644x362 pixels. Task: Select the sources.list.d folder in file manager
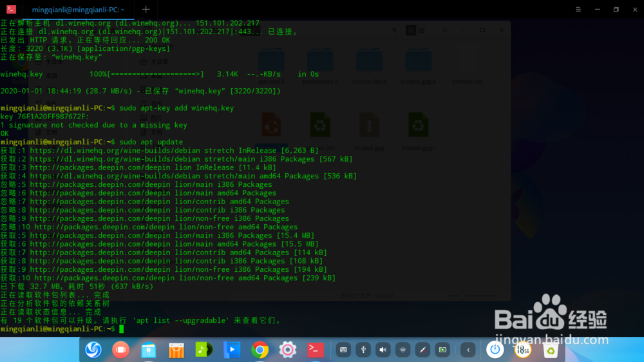(x=369, y=66)
